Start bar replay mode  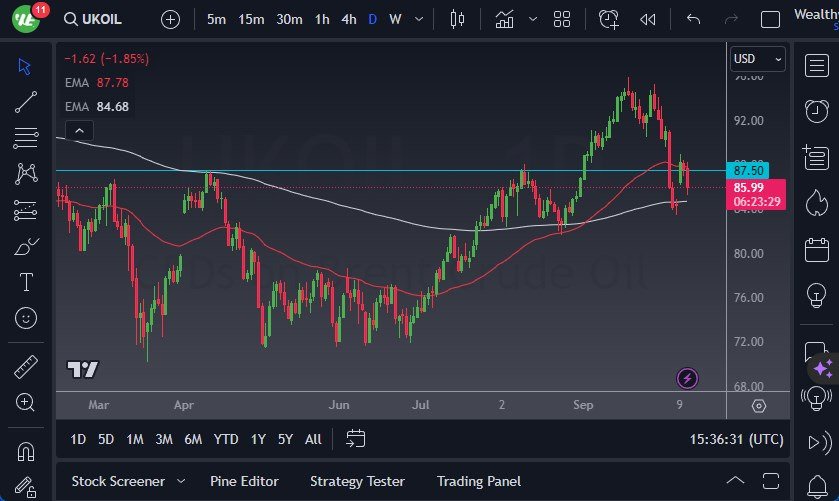648,19
